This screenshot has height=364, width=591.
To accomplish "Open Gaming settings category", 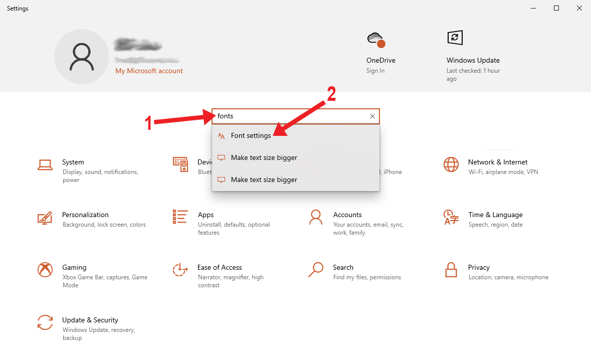I will click(x=74, y=268).
